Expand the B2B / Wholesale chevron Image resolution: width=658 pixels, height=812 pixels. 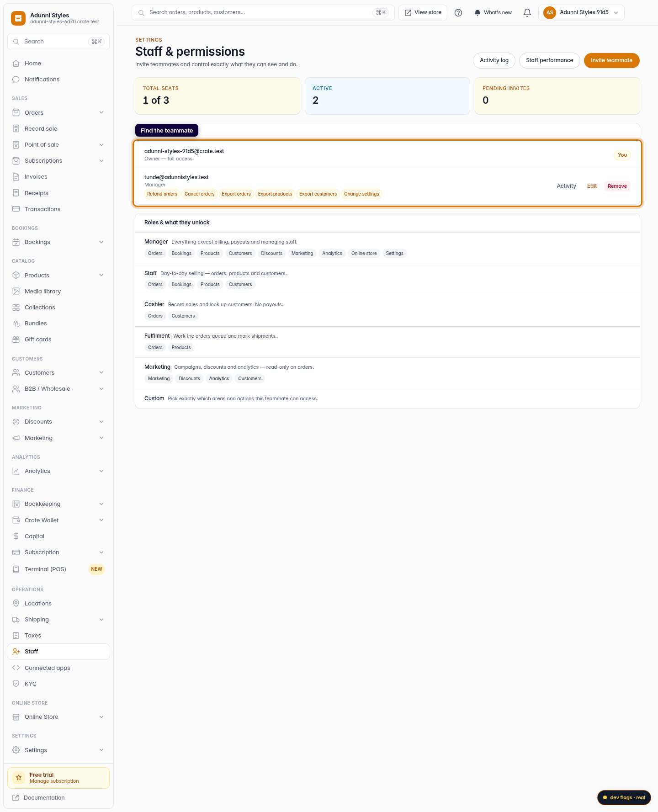click(x=101, y=389)
